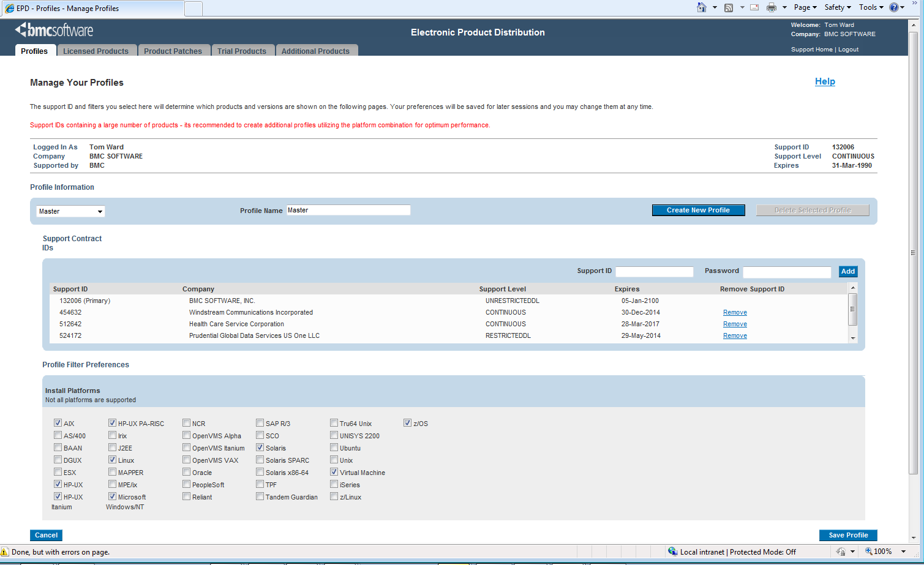Switch to the Licensed Products tab
Screen dimensions: 924x565
(96, 51)
